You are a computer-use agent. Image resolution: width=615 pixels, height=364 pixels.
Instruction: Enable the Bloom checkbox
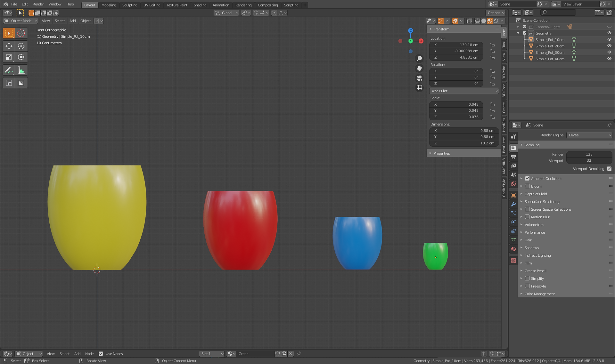coord(527,186)
